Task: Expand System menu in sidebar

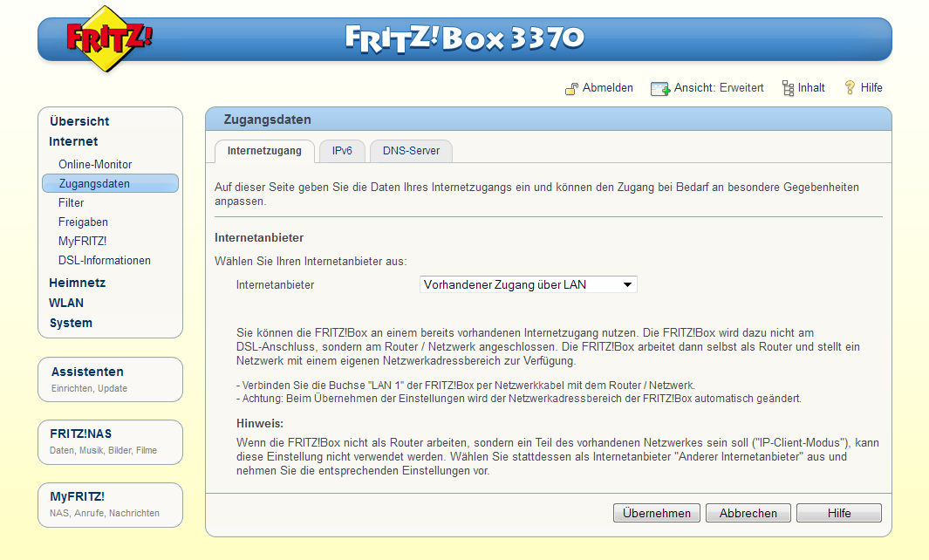Action: point(72,323)
